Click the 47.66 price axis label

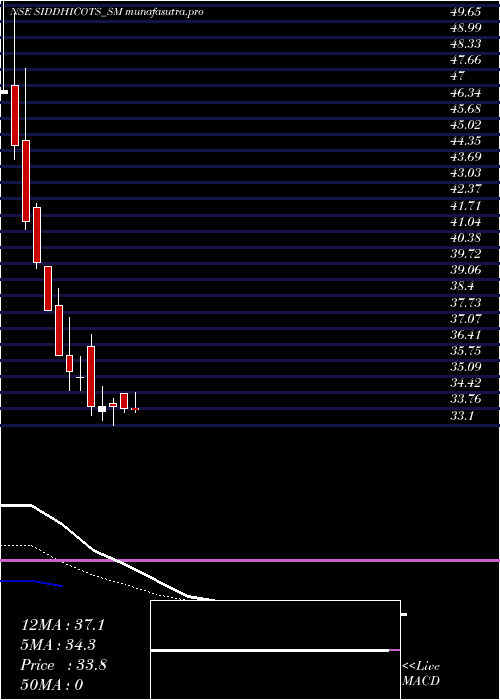pyautogui.click(x=465, y=60)
